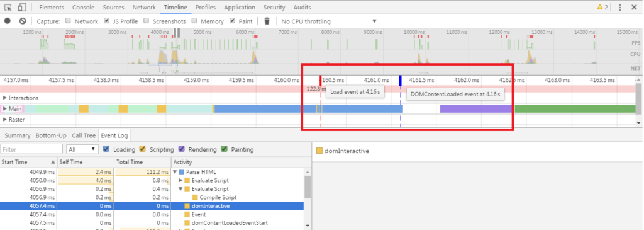Image resolution: width=644 pixels, height=230 pixels.
Task: Disable the JS Profile checkbox
Action: click(106, 21)
